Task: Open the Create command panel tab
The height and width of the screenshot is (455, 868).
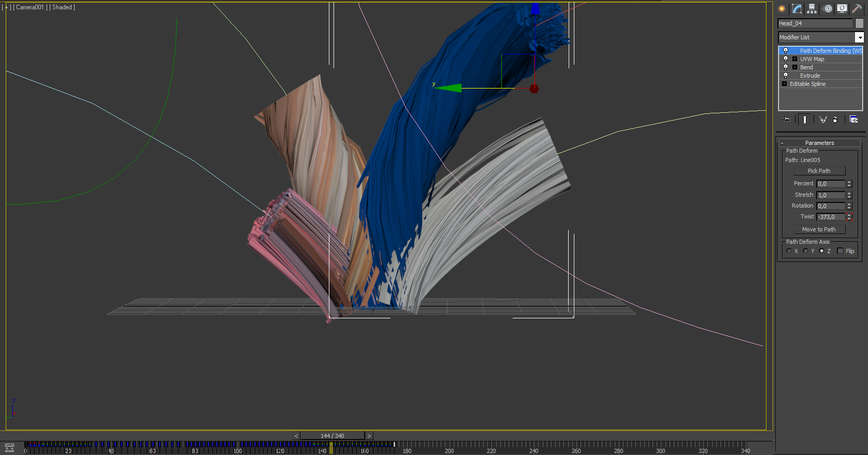Action: [782, 9]
